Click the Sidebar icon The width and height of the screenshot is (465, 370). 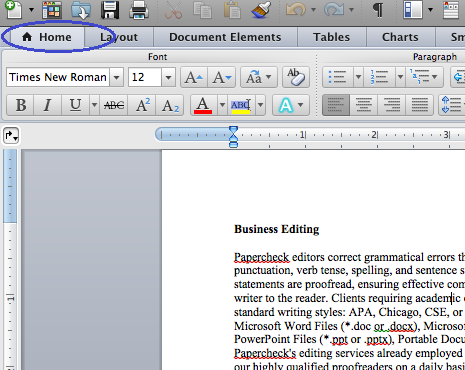(412, 9)
